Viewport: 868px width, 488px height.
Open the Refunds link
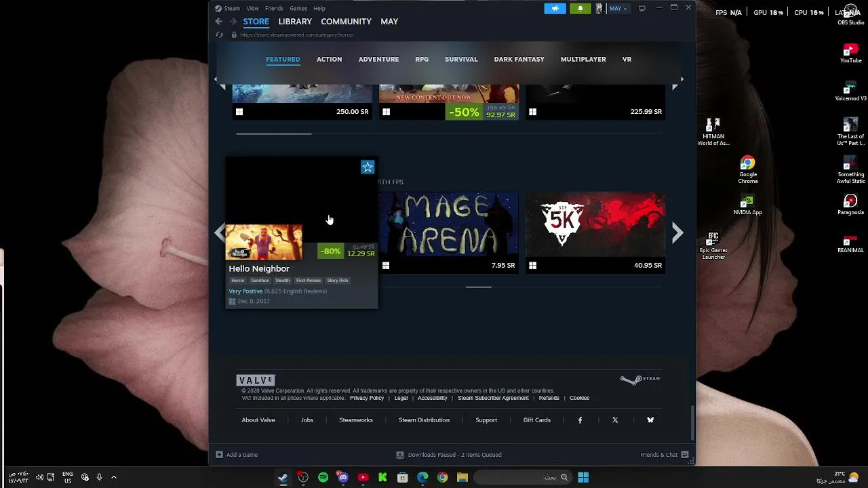(549, 398)
